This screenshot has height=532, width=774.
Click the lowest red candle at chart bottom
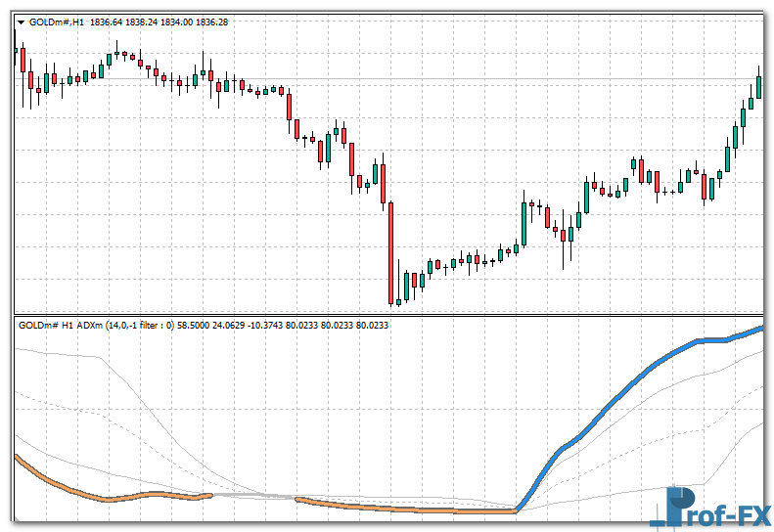pyautogui.click(x=404, y=287)
